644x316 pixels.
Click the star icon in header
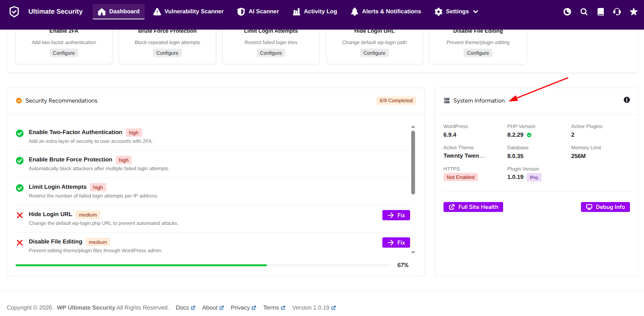click(x=634, y=12)
